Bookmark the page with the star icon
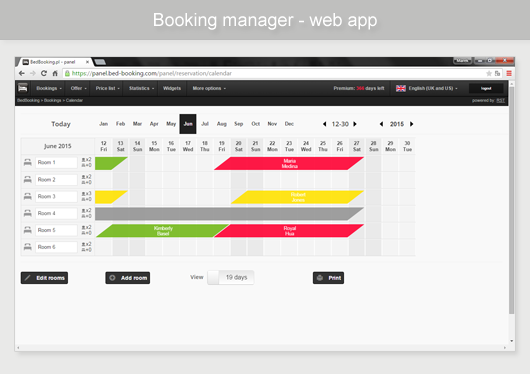The width and height of the screenshot is (530, 374). [488, 73]
